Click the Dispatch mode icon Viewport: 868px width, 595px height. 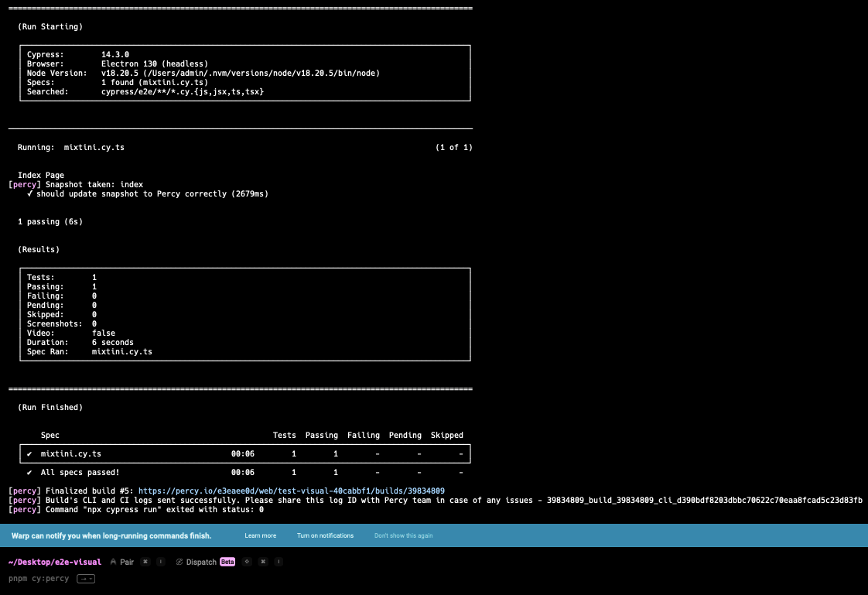pyautogui.click(x=179, y=562)
